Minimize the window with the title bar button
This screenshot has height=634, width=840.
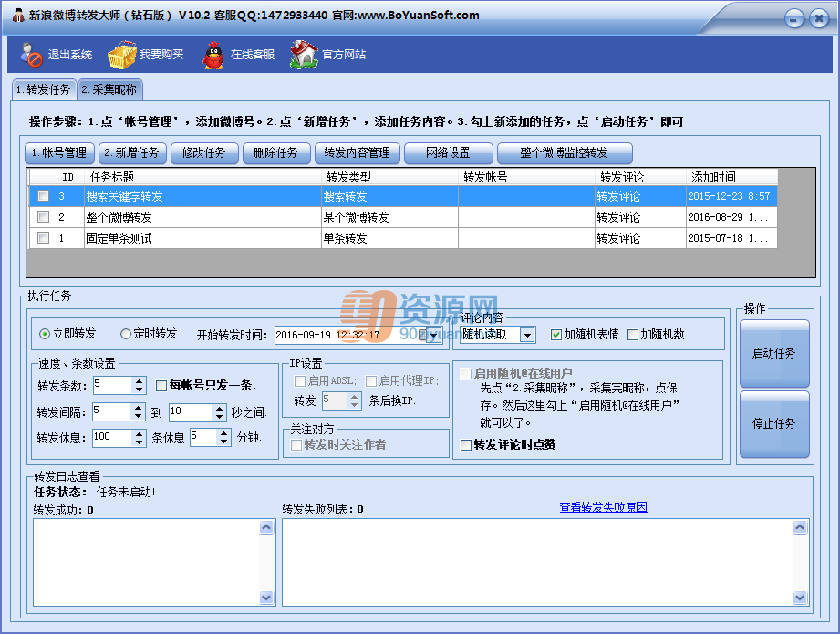click(793, 19)
